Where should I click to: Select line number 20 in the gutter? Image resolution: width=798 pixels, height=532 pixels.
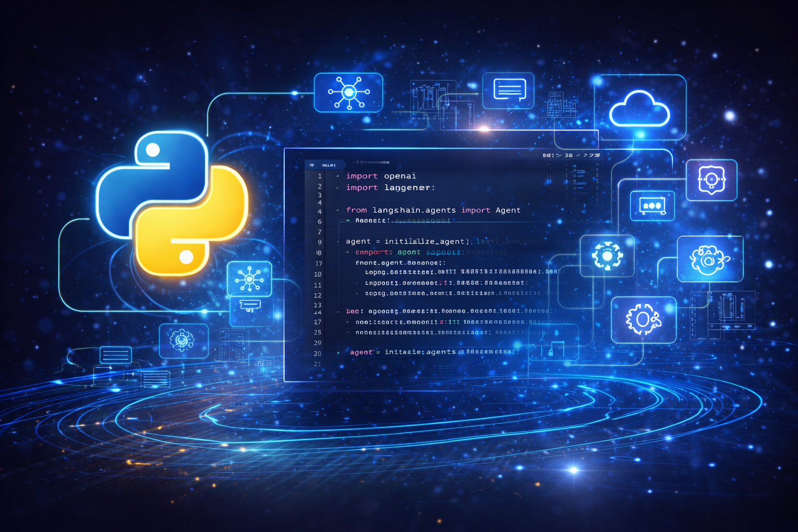click(317, 352)
